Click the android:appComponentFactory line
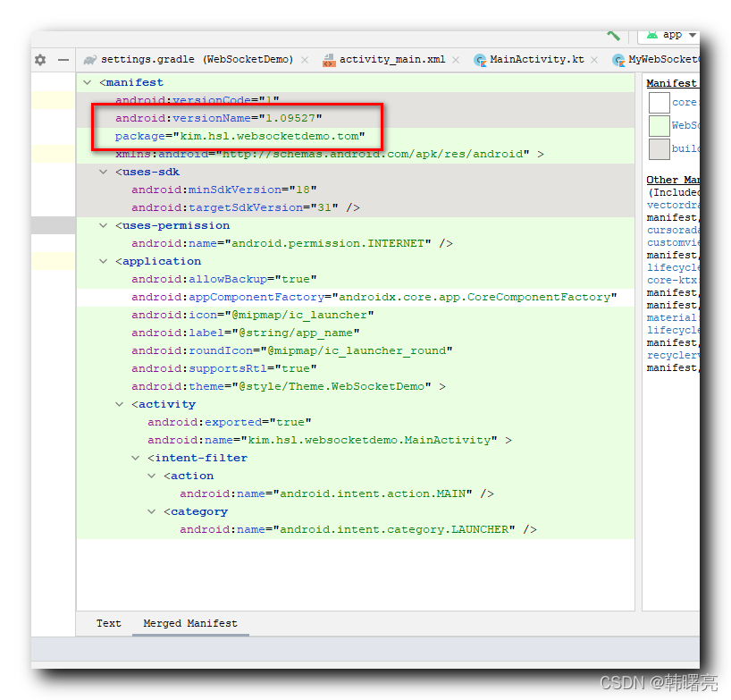 374,297
